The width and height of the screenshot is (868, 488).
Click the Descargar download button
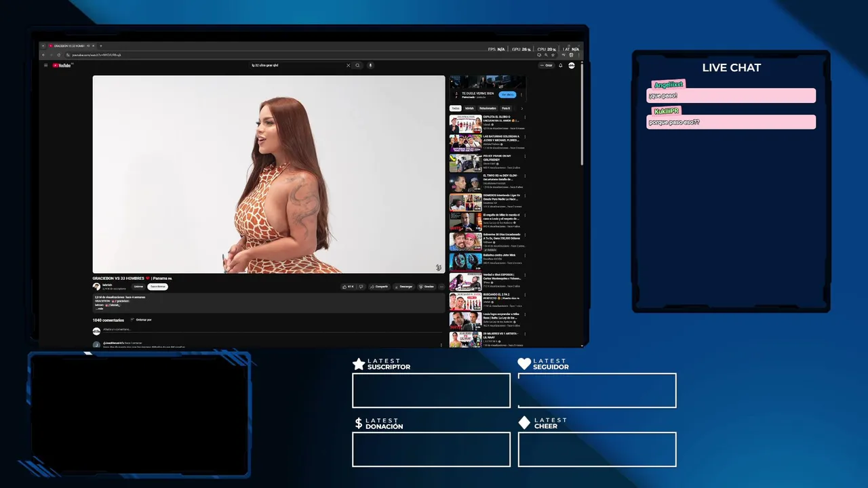pos(403,287)
